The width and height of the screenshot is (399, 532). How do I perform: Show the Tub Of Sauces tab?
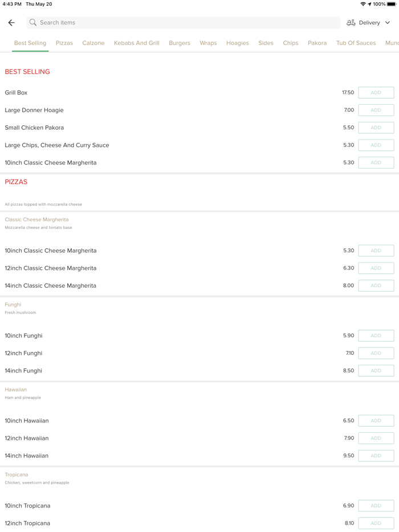(356, 43)
